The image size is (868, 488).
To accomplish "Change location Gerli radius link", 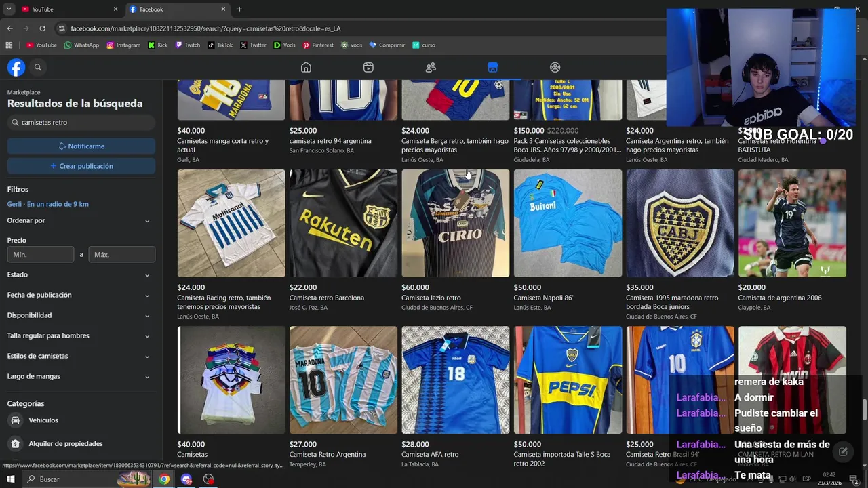I will pos(48,204).
